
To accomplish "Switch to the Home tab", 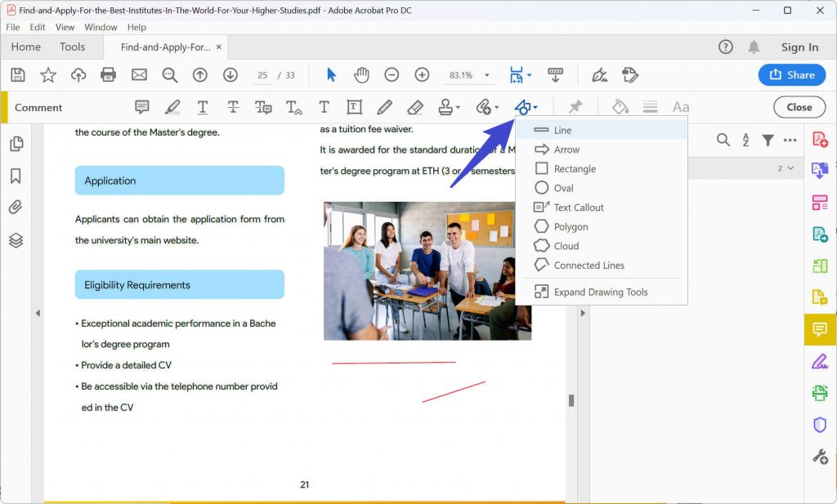I will [25, 47].
